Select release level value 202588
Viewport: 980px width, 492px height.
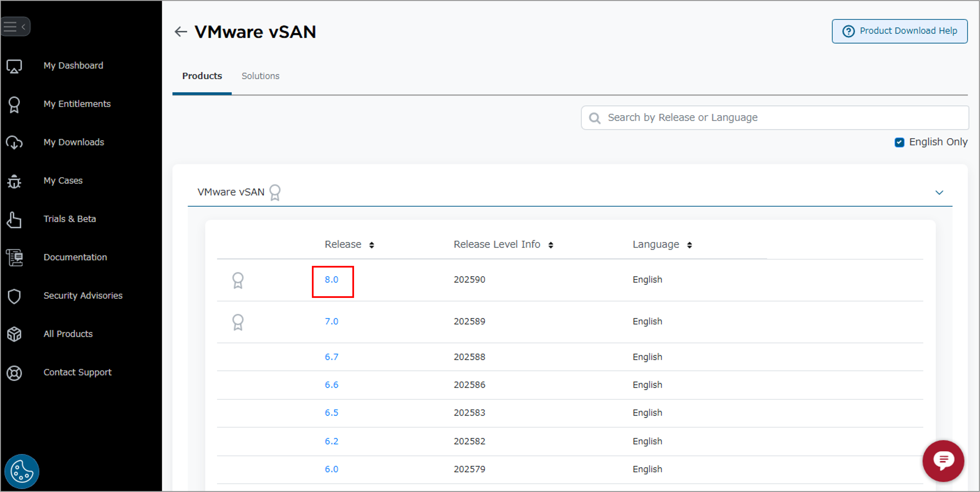(x=469, y=357)
